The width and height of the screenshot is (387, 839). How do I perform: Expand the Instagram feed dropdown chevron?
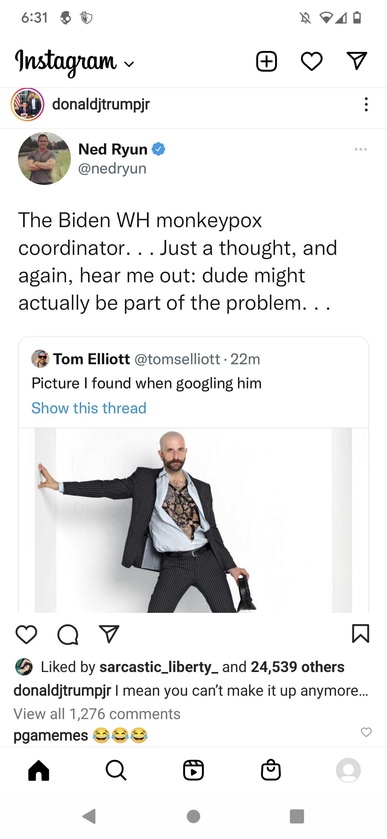tap(128, 65)
